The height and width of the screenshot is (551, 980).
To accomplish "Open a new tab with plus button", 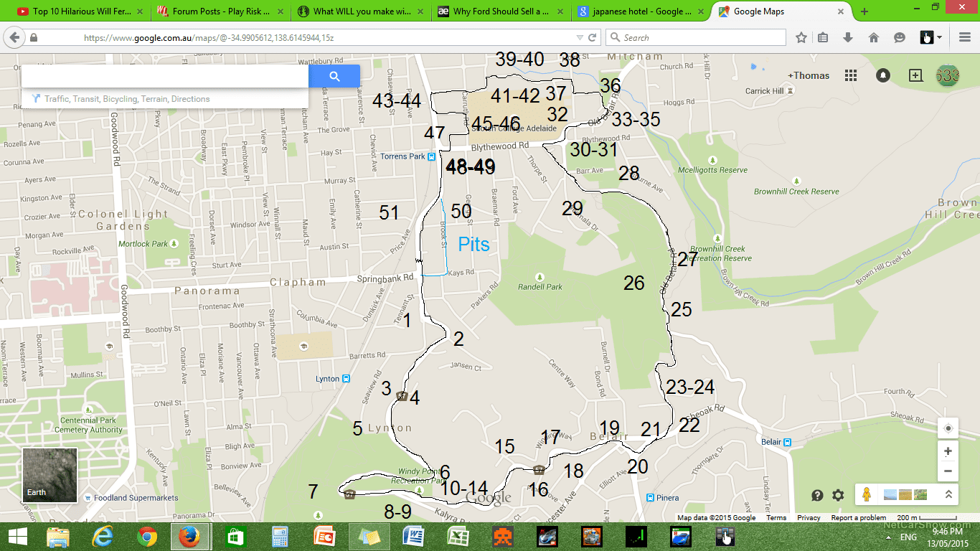I will tap(864, 11).
